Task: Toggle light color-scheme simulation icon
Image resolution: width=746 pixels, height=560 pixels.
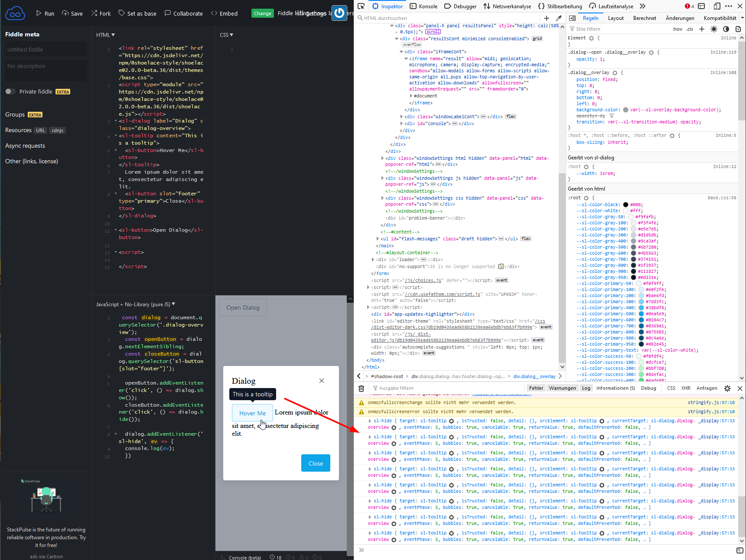Action: (714, 29)
